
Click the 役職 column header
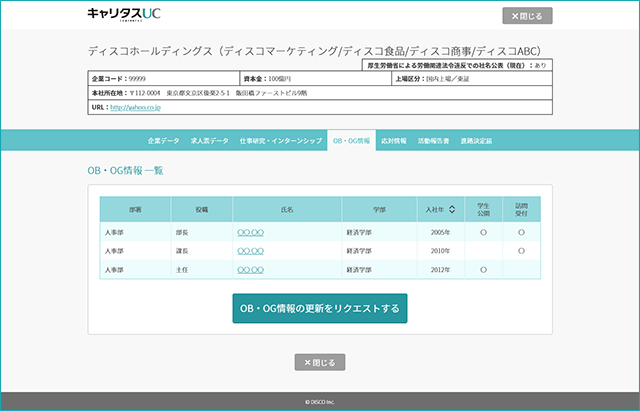tap(202, 209)
